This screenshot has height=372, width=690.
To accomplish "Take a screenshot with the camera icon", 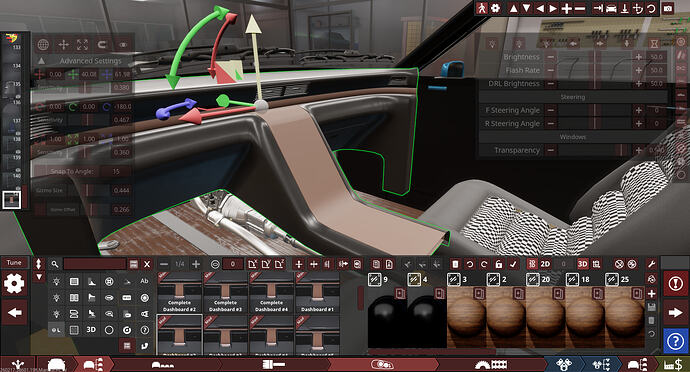I will 668,8.
